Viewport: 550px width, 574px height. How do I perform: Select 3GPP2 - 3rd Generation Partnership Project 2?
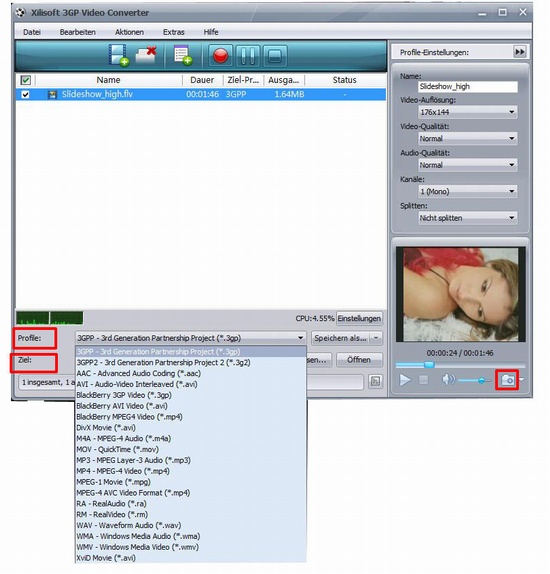click(x=190, y=362)
